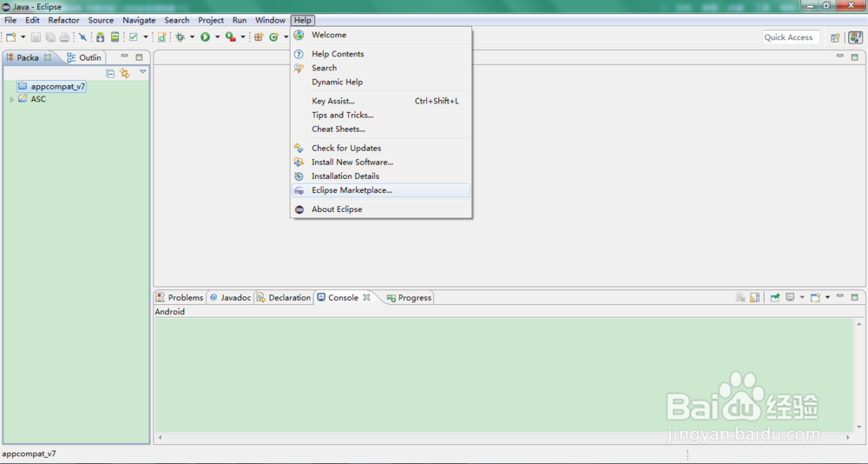Viewport: 868px width, 464px height.
Task: Switch to the Problems tab
Action: 180,298
